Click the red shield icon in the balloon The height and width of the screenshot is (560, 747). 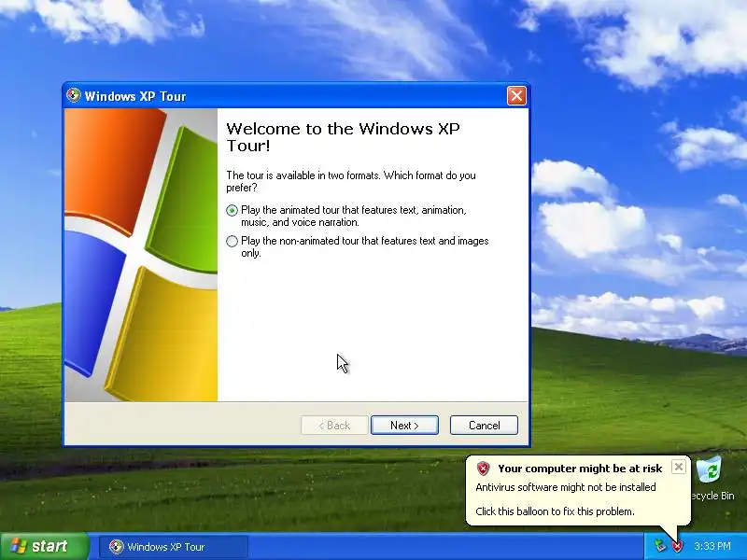(483, 469)
